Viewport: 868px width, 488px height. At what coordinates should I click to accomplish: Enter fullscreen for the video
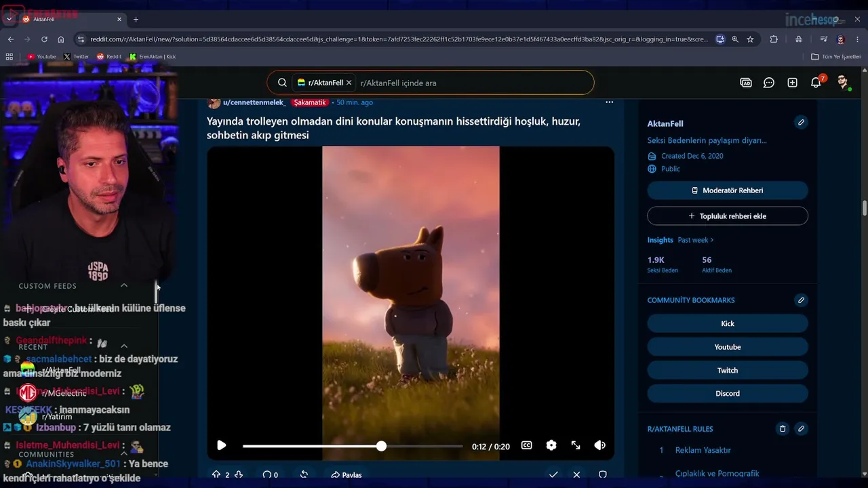[576, 445]
